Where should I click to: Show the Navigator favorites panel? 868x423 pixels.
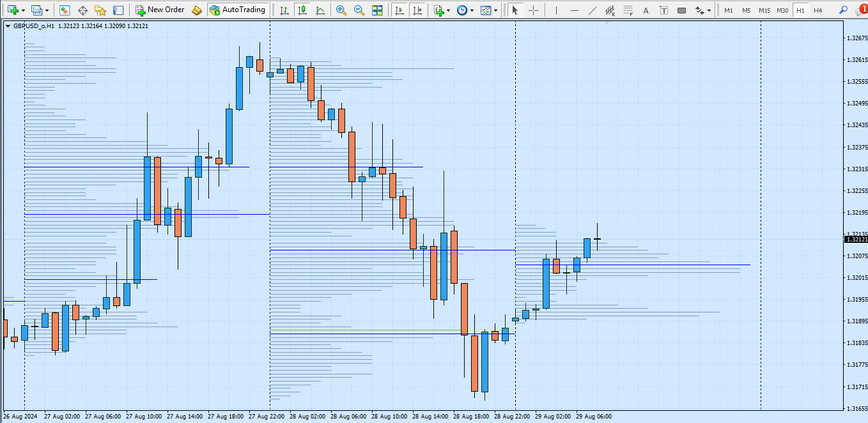(100, 10)
